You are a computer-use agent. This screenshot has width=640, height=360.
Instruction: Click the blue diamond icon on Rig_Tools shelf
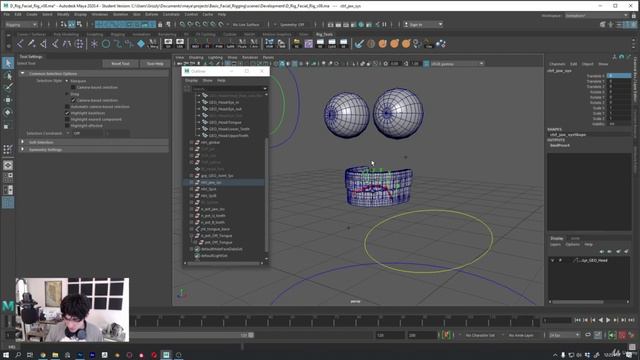[x=141, y=44]
